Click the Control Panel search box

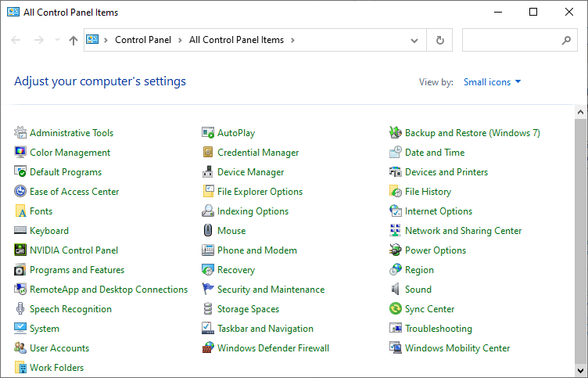point(519,40)
